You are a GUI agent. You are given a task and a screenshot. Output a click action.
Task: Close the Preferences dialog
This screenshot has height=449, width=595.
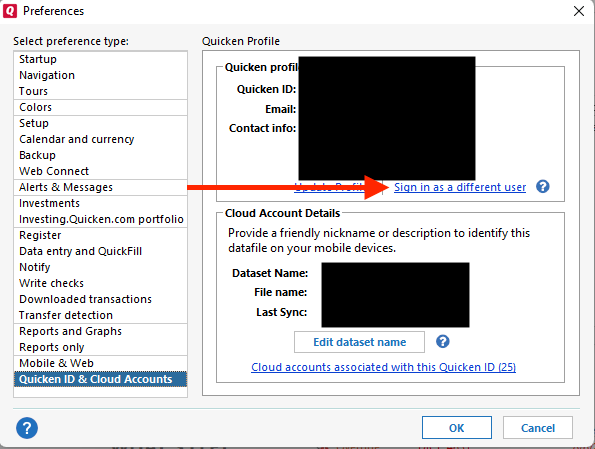579,11
